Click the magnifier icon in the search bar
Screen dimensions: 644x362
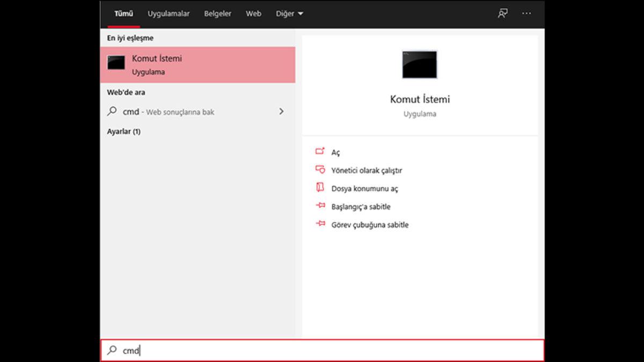coord(113,350)
